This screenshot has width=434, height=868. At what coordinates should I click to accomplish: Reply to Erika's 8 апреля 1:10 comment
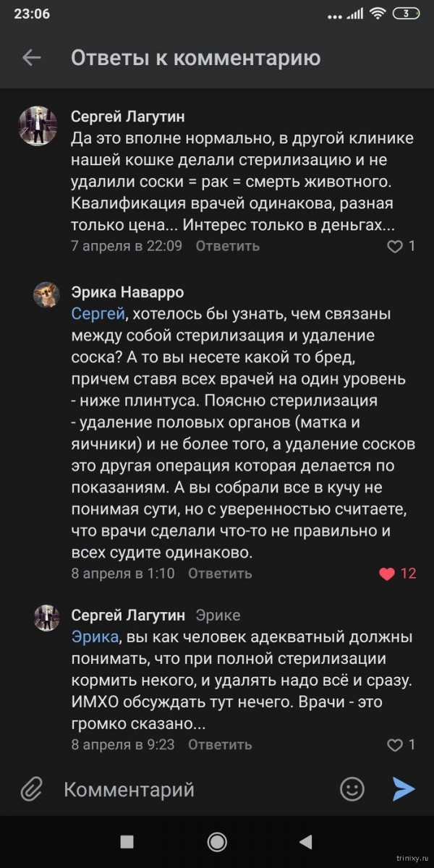coord(220,574)
